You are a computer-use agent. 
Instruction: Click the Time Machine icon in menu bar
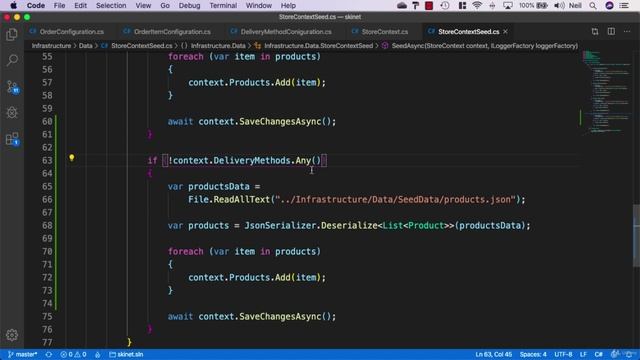pyautogui.click(x=445, y=5)
